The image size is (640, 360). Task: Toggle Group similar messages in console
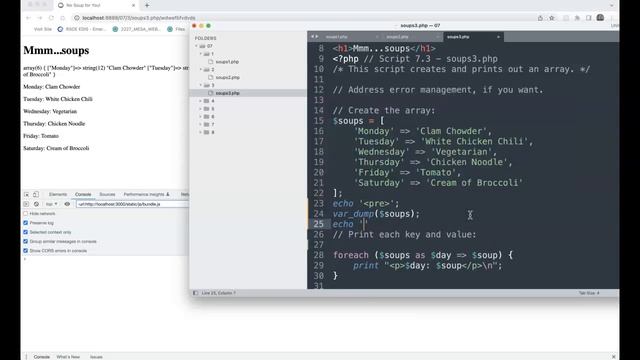coord(26,242)
